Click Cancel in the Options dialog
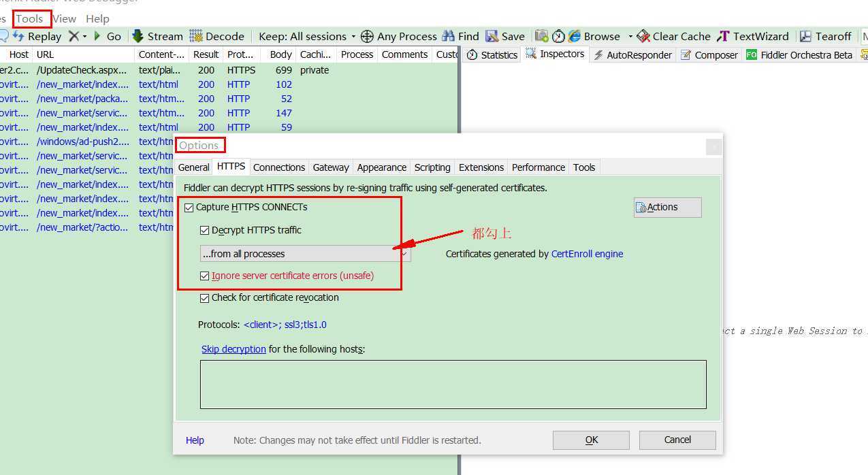This screenshot has width=868, height=475. click(x=677, y=440)
